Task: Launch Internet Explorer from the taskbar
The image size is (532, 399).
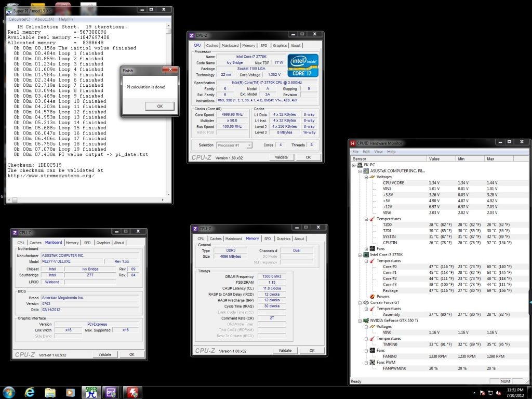Action: (30, 392)
